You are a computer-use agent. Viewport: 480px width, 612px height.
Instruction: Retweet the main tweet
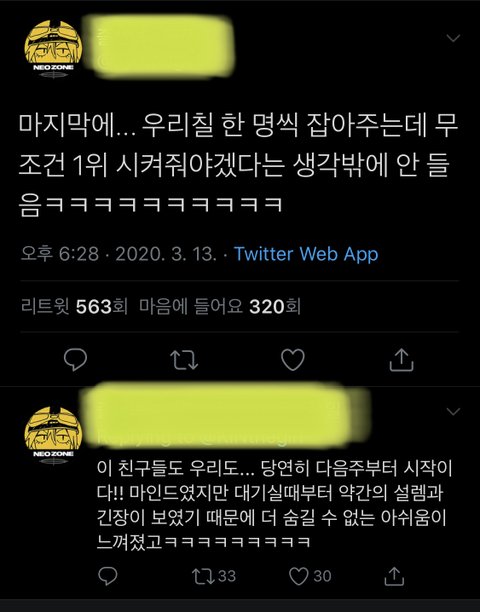(184, 359)
